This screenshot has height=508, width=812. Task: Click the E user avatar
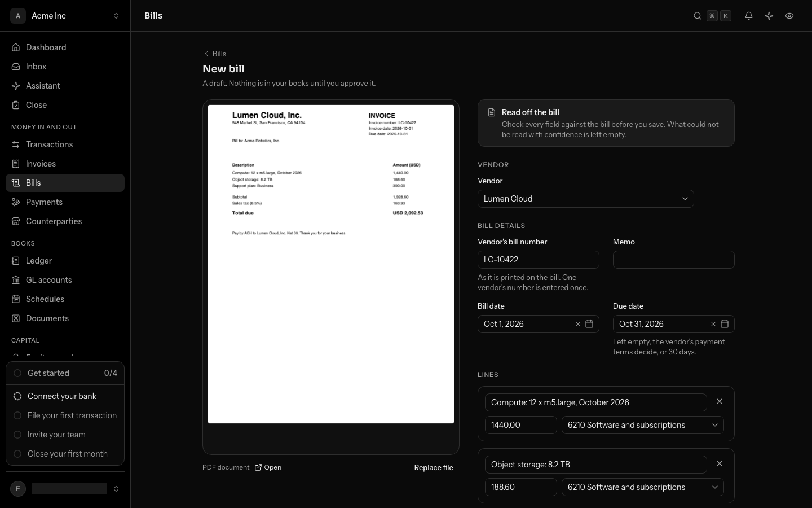[x=18, y=489]
